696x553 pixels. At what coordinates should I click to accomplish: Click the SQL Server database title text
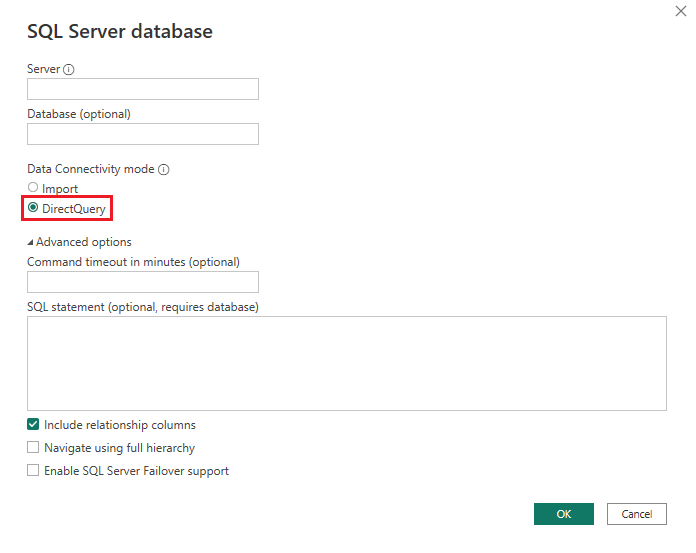pyautogui.click(x=120, y=32)
